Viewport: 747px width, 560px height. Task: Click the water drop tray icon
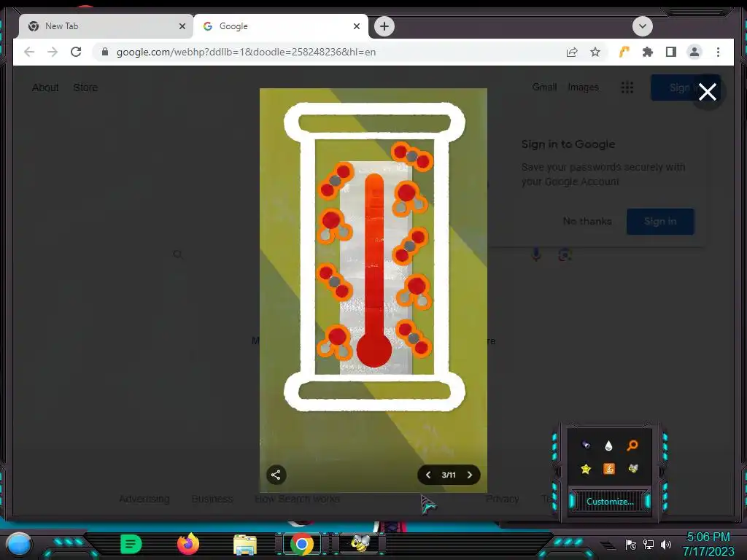point(608,446)
